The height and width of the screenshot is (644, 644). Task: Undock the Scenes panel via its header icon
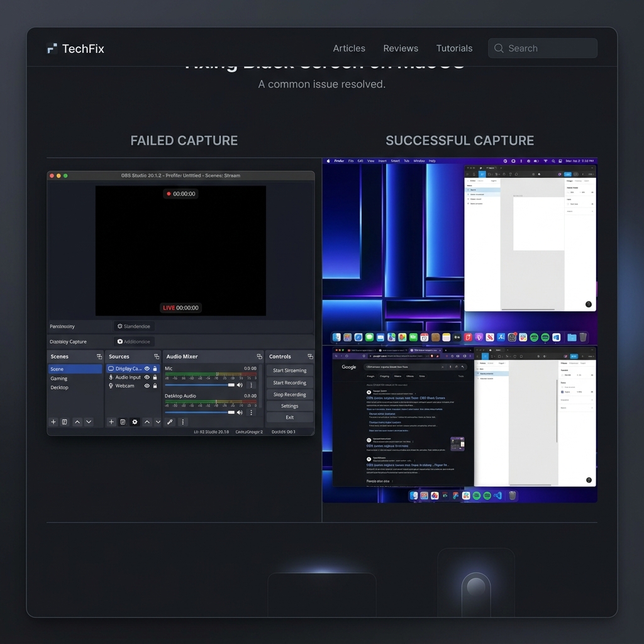[99, 357]
